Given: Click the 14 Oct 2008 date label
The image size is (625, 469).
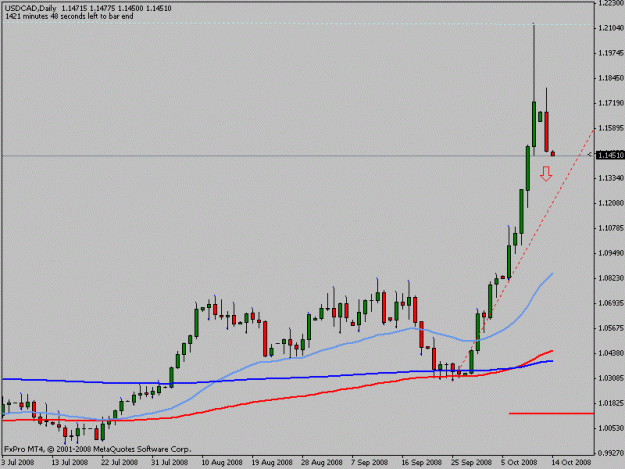Looking at the screenshot, I should coord(571,463).
